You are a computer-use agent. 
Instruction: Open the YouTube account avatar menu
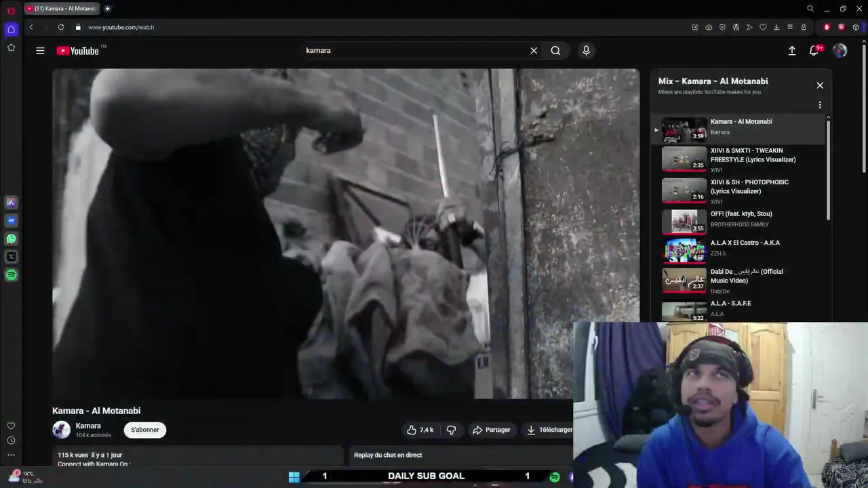pyautogui.click(x=840, y=50)
